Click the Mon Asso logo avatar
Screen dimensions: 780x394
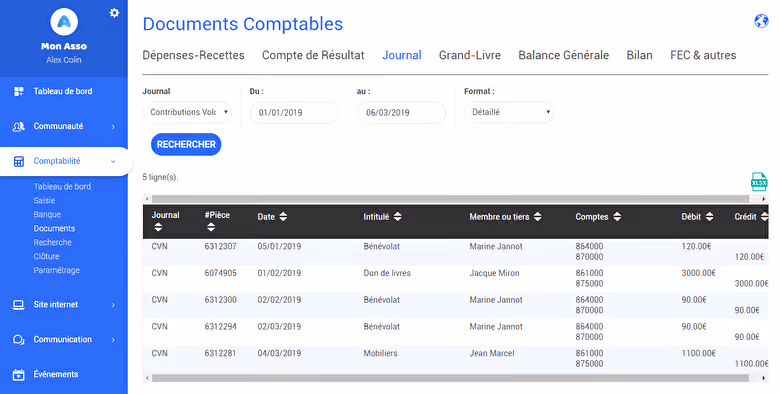point(64,21)
